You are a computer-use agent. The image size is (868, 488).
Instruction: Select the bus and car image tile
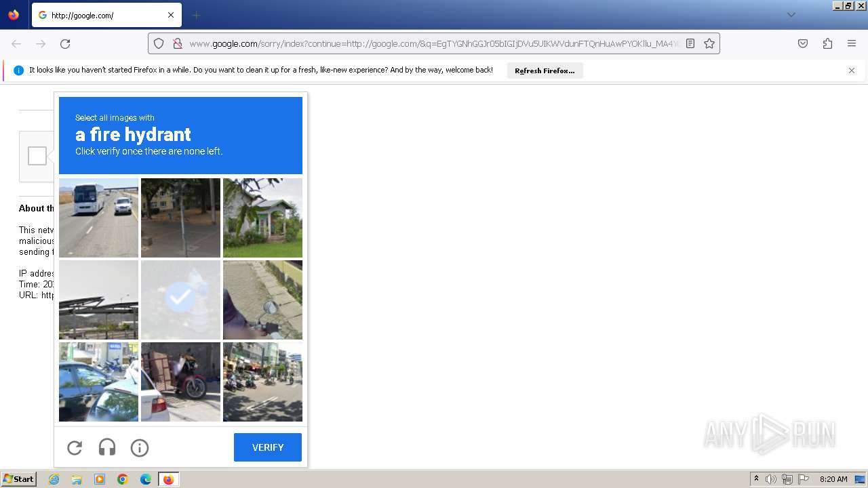coord(98,218)
